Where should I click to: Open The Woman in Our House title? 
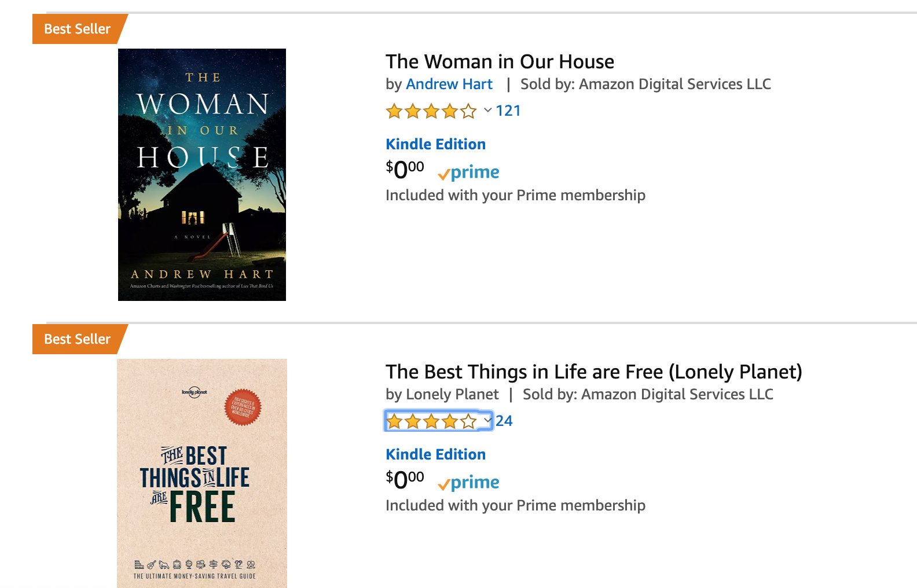tap(500, 61)
